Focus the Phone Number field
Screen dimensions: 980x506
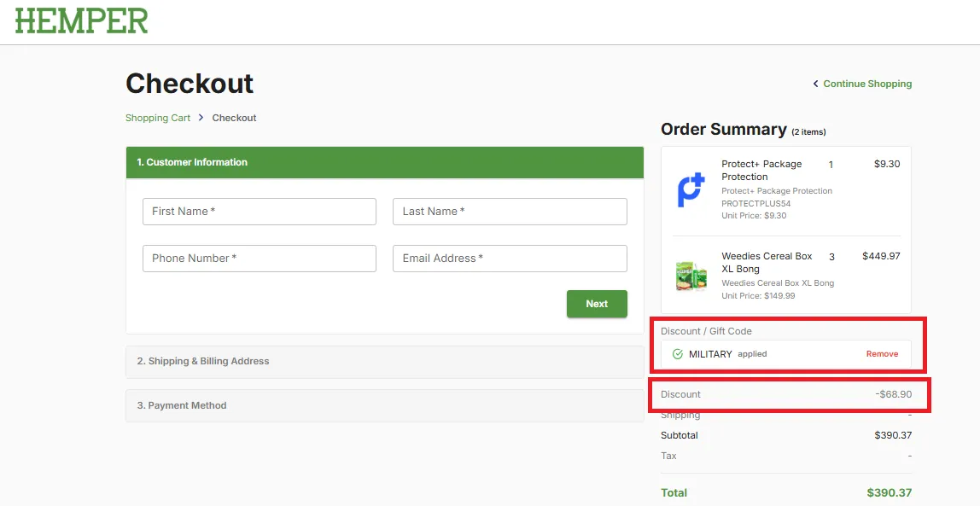(x=260, y=259)
